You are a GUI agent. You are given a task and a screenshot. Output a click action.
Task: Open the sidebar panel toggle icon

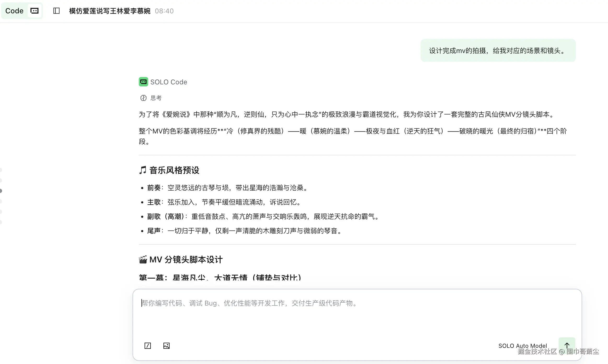pyautogui.click(x=56, y=11)
